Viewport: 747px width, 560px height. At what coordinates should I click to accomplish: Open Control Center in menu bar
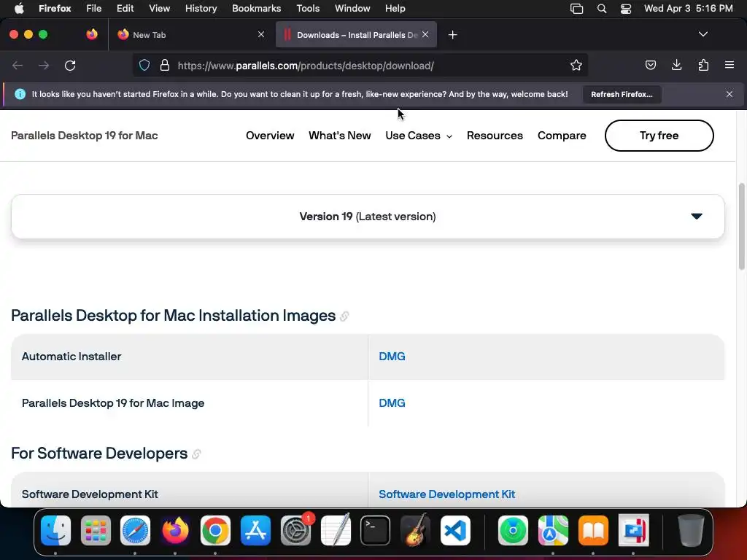[625, 9]
